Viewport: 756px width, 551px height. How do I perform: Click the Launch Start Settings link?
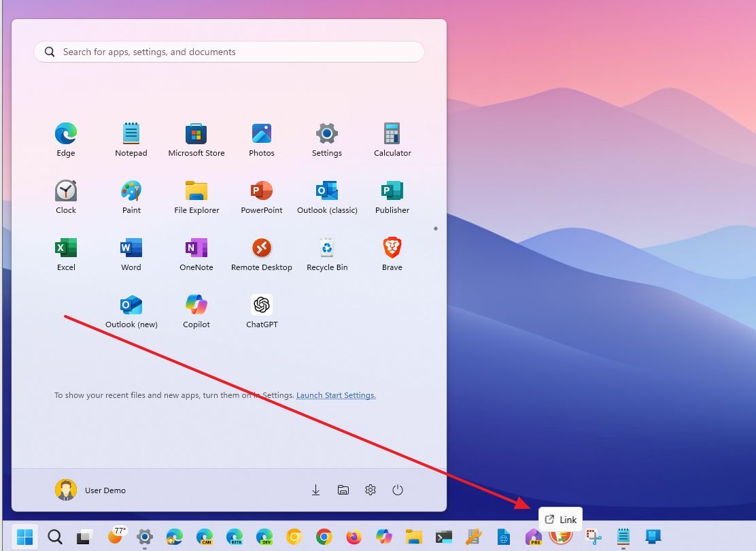click(335, 395)
